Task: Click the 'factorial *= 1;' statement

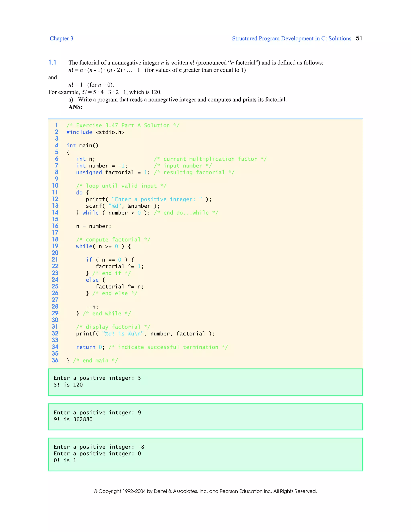Action: point(119,266)
